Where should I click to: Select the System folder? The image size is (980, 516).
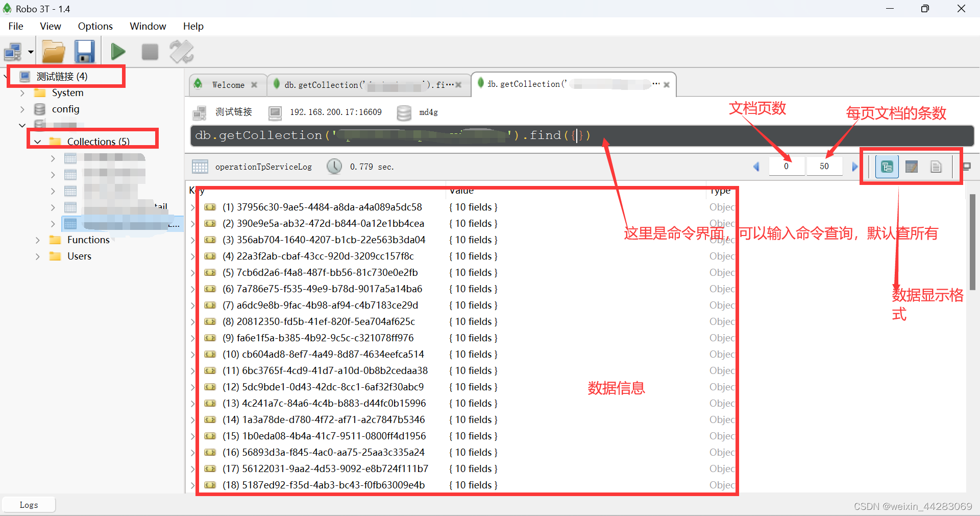click(67, 93)
